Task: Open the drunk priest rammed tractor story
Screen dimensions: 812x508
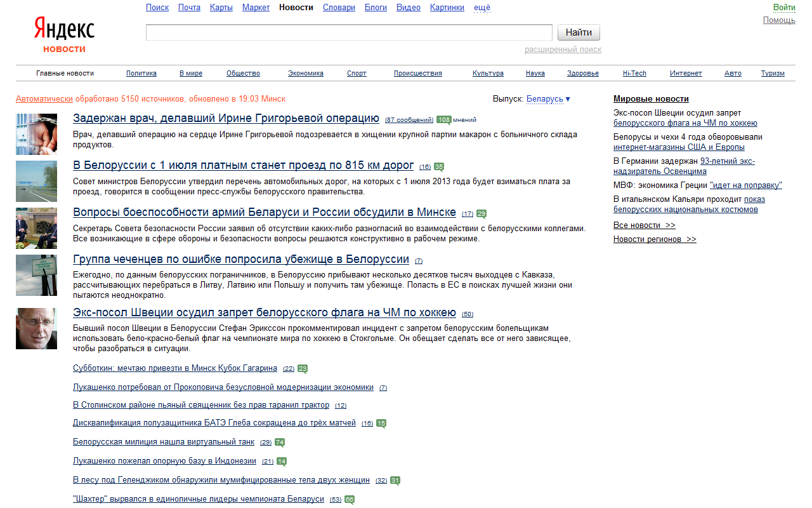Action: tap(201, 404)
